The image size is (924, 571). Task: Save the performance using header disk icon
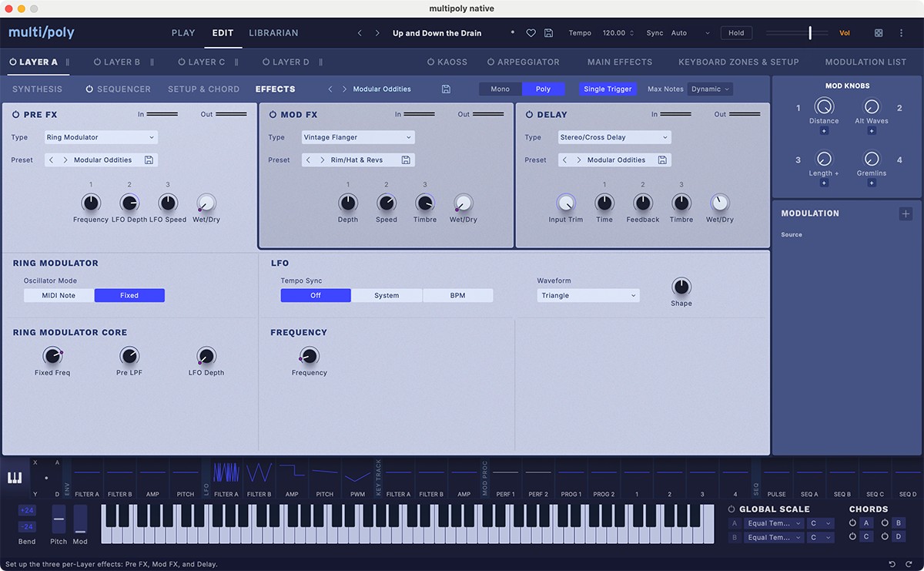point(548,33)
